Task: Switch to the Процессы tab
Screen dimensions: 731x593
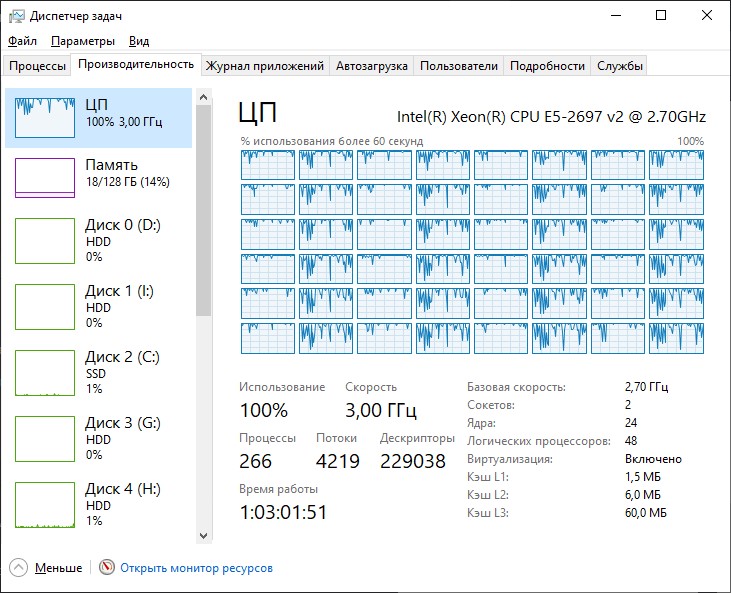Action: 37,66
